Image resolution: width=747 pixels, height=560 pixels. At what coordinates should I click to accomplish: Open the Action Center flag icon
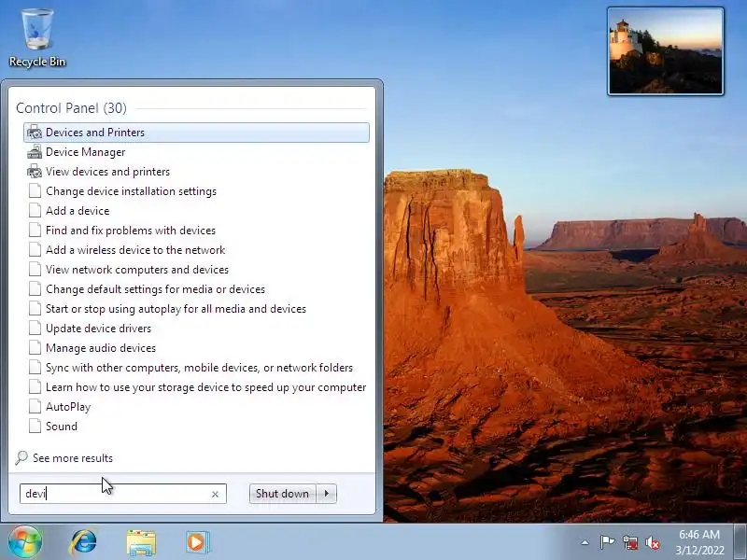[x=607, y=542]
